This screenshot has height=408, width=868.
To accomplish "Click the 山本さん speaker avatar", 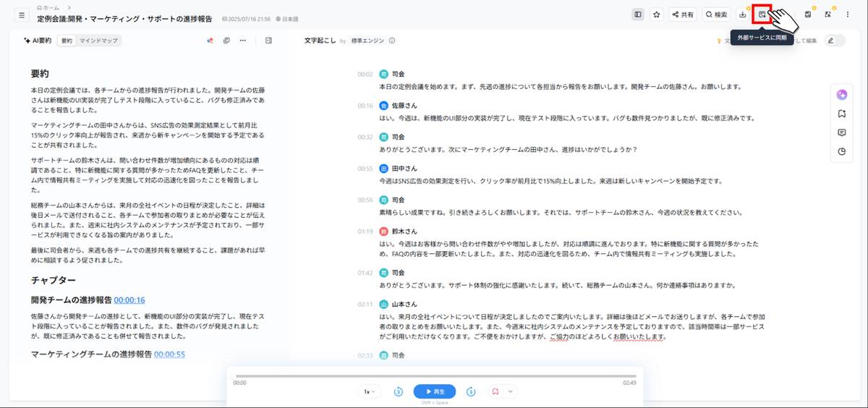I will coord(383,305).
